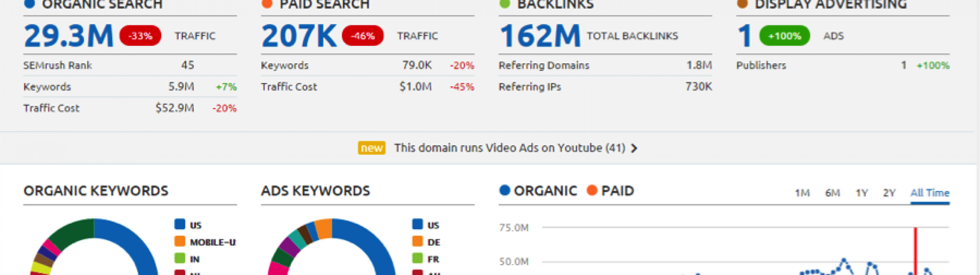Click the TOTAL BACKLINKS label
Viewport: 980px width, 275px height.
point(632,36)
